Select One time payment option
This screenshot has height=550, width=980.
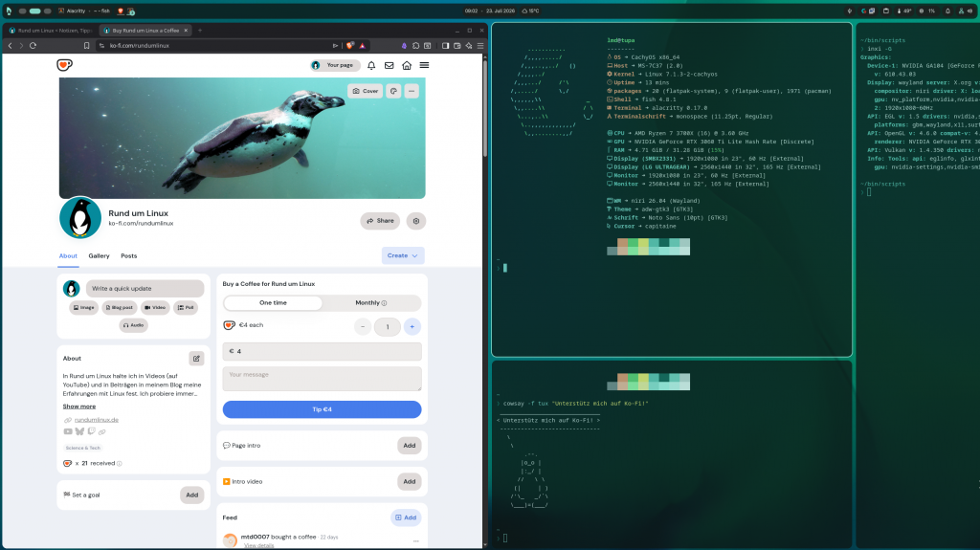click(273, 302)
